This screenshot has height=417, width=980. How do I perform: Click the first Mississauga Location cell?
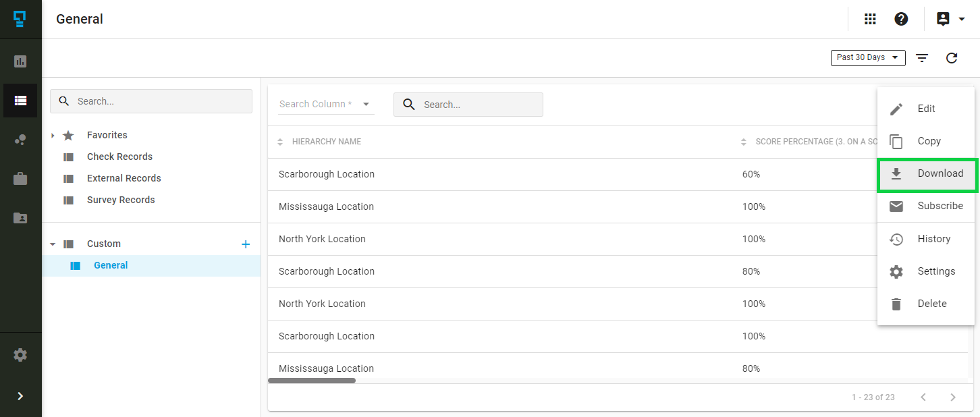click(x=327, y=206)
